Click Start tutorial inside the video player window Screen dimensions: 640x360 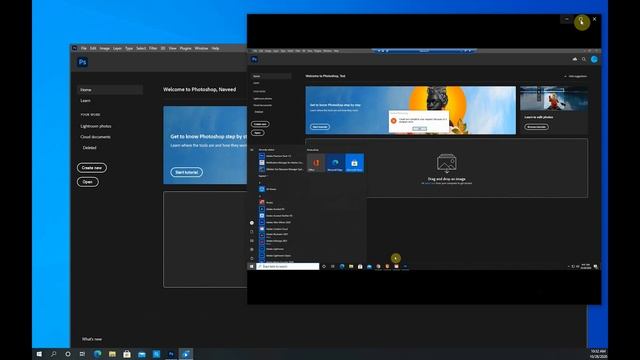[320, 127]
